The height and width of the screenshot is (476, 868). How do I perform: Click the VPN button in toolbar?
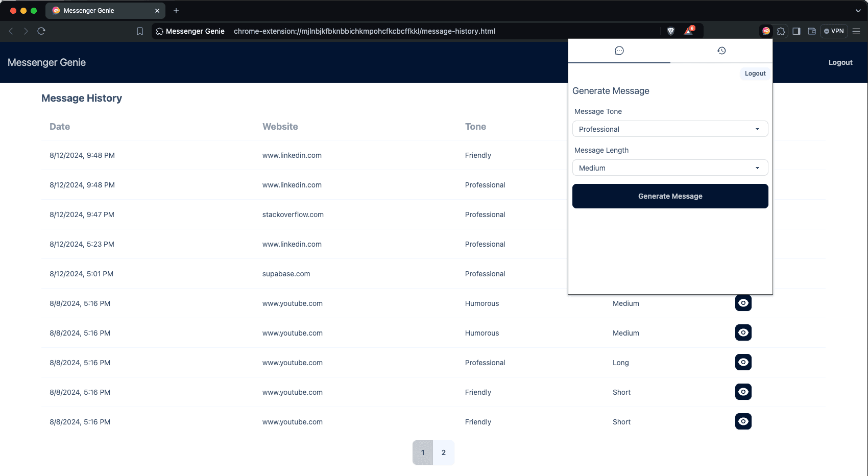pyautogui.click(x=834, y=31)
